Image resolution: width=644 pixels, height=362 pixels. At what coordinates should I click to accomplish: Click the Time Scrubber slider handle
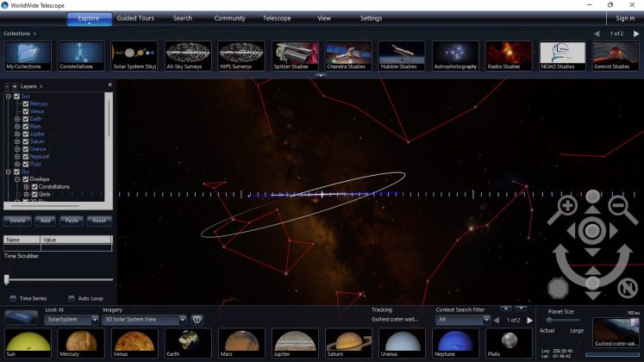(7, 279)
